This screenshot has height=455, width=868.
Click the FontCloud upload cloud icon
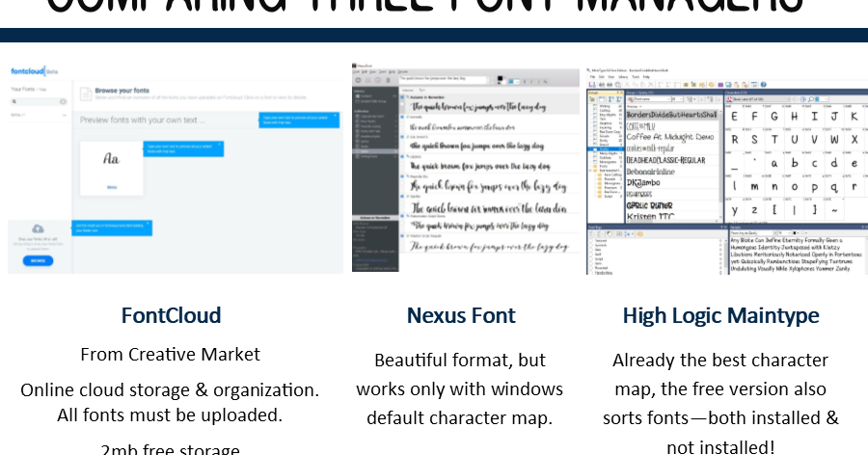(38, 228)
